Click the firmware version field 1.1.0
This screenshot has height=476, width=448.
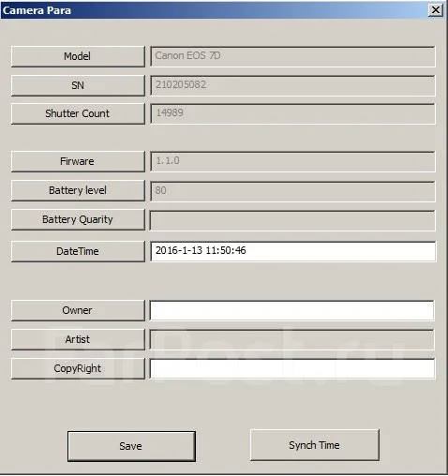pos(292,161)
